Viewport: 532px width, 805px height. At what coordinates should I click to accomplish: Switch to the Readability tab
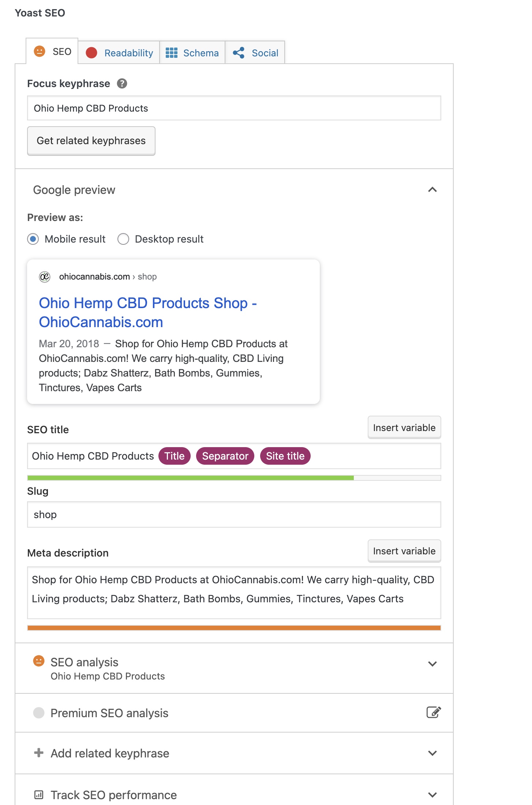tap(119, 53)
